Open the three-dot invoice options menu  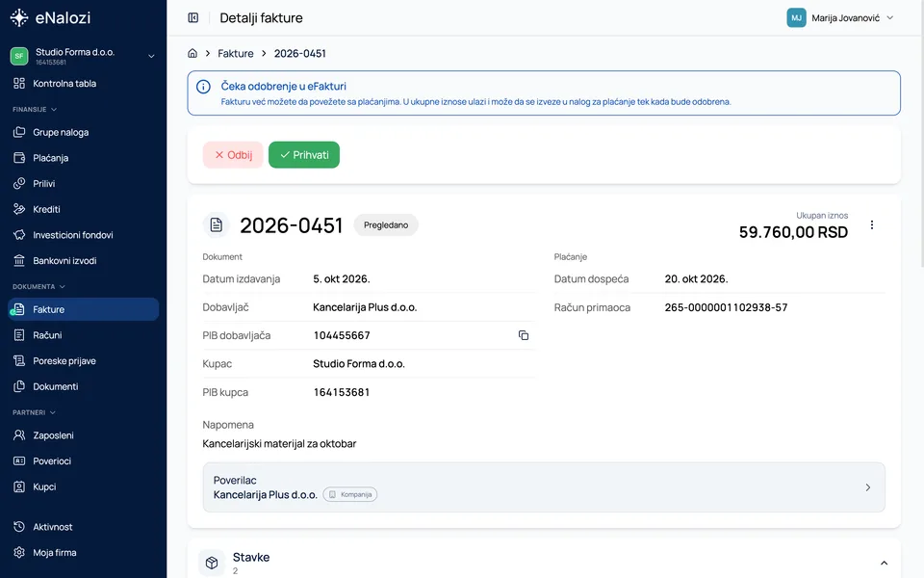(x=872, y=224)
